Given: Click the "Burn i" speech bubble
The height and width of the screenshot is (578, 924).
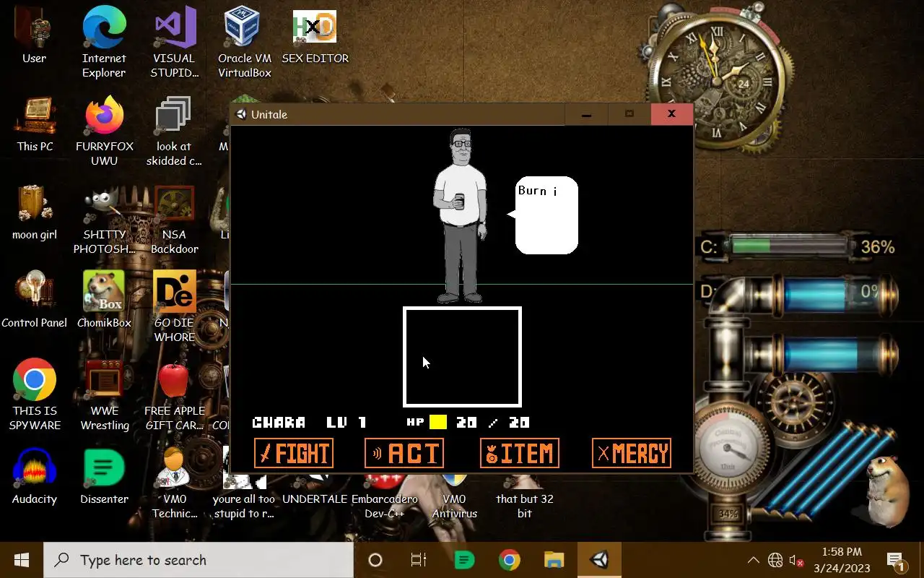Looking at the screenshot, I should coord(546,215).
